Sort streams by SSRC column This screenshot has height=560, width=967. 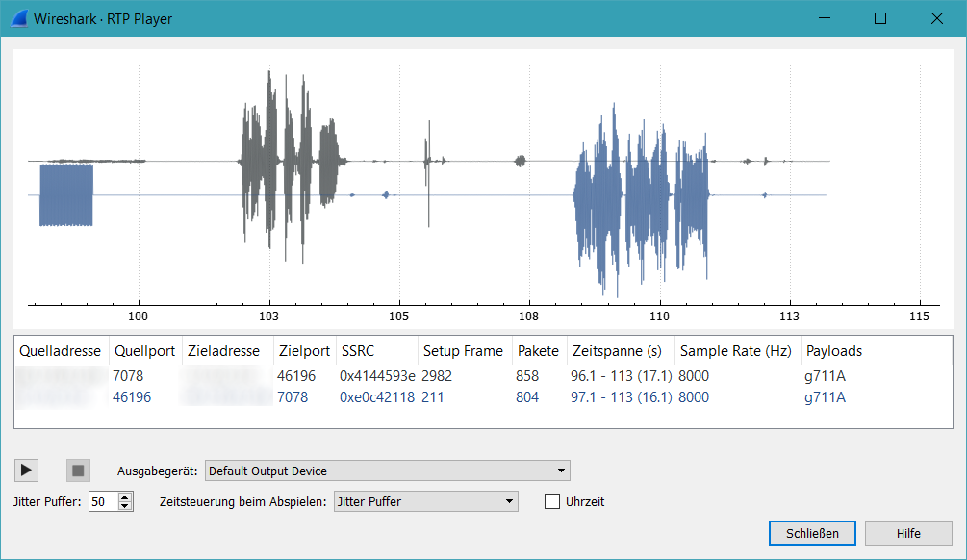tap(377, 351)
